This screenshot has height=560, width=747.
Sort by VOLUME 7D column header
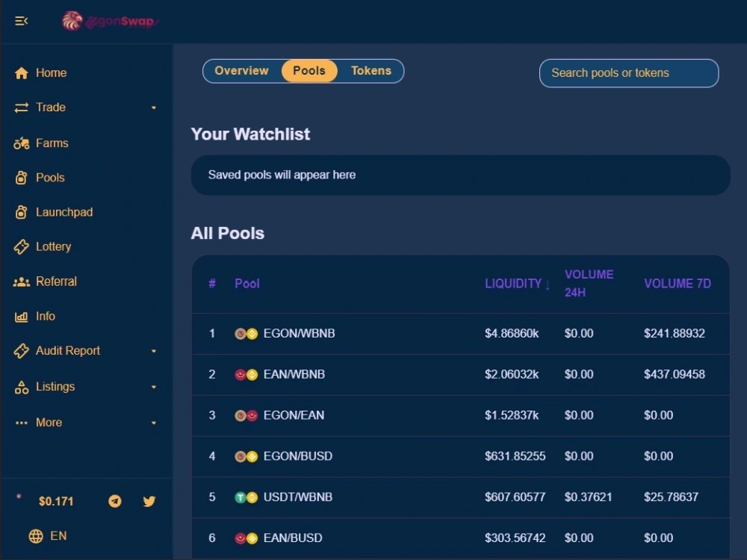click(678, 284)
